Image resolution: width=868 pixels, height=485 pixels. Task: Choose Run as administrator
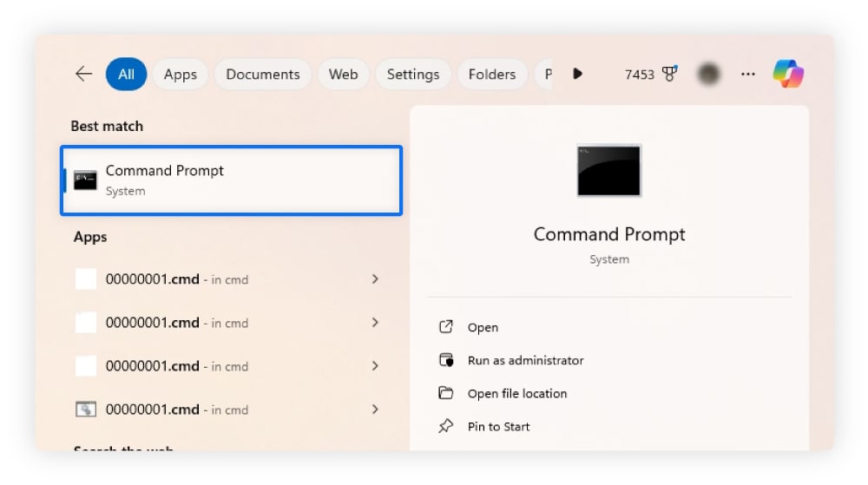tap(525, 361)
